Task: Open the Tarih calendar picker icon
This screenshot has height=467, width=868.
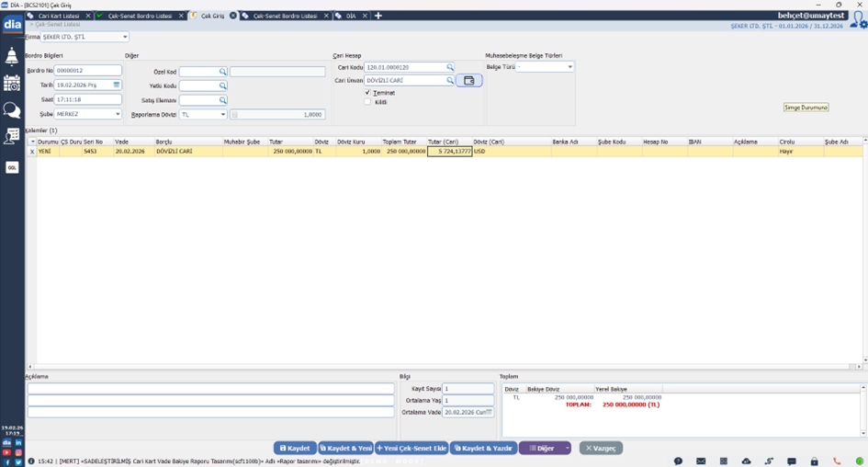Action: (x=117, y=85)
